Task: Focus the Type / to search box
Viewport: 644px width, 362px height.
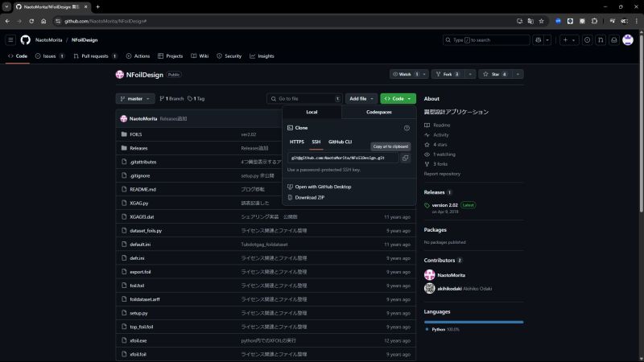Action: [486, 39]
